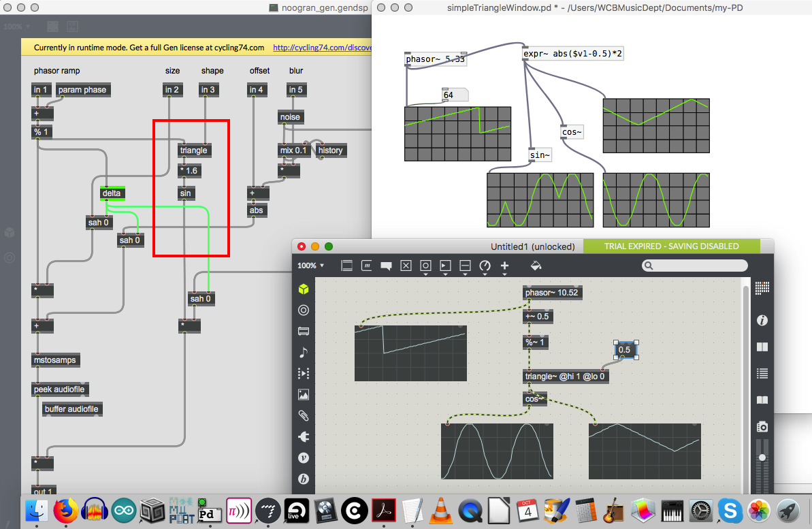Open Skype from the Dock
The width and height of the screenshot is (812, 529).
[x=730, y=511]
